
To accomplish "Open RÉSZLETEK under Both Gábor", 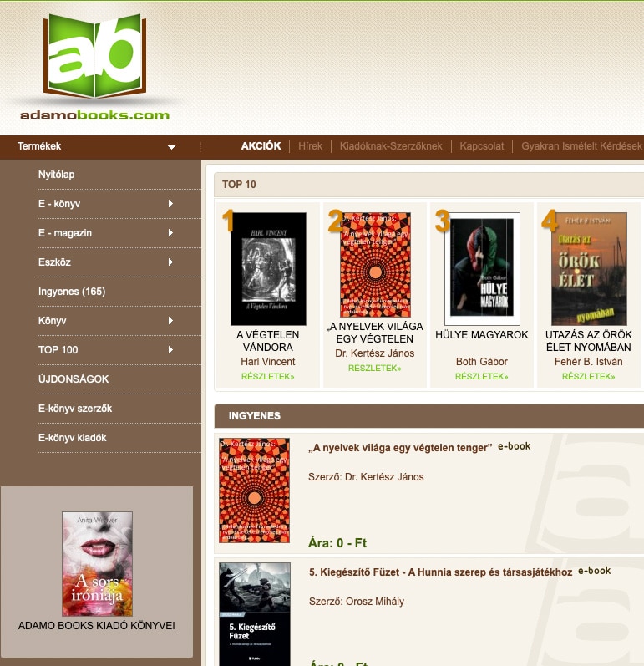I will (x=481, y=376).
